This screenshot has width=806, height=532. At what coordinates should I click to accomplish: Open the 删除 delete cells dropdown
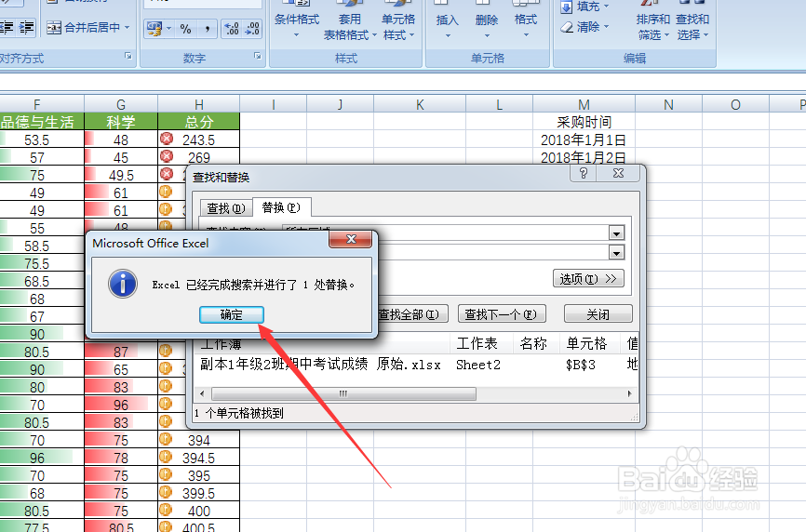click(486, 20)
